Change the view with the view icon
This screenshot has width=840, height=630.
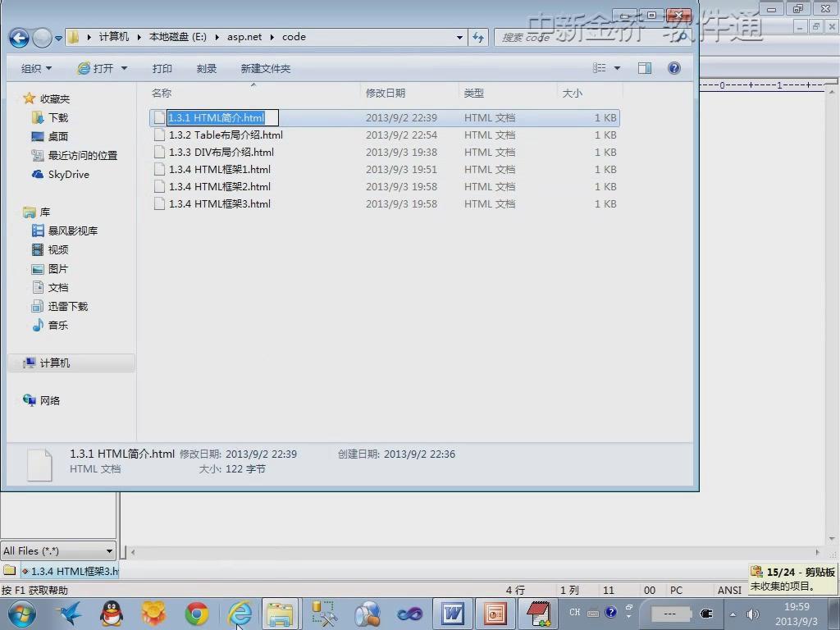click(600, 68)
